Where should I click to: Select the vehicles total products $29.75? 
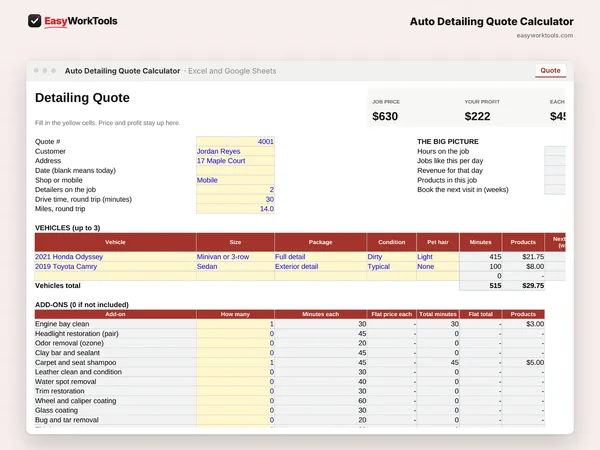click(x=523, y=285)
